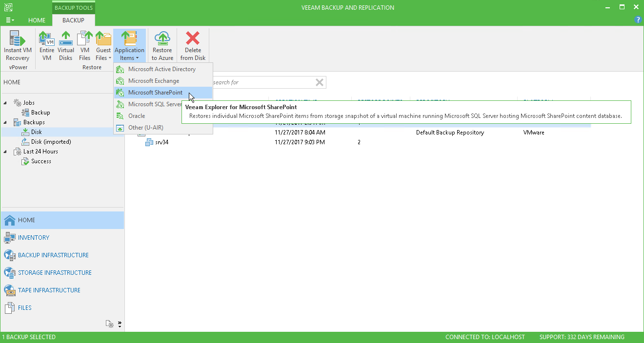The width and height of the screenshot is (644, 343).
Task: Open Guest Files restore dropdown
Action: point(103,46)
